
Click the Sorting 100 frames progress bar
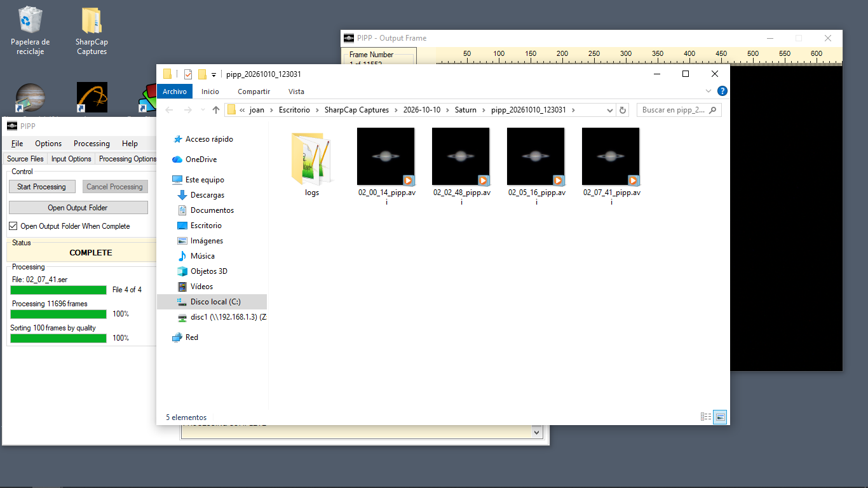[x=58, y=338]
